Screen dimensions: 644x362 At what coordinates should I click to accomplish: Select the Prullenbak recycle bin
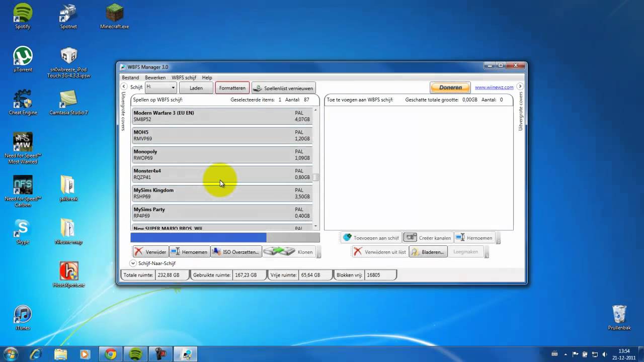[619, 318]
